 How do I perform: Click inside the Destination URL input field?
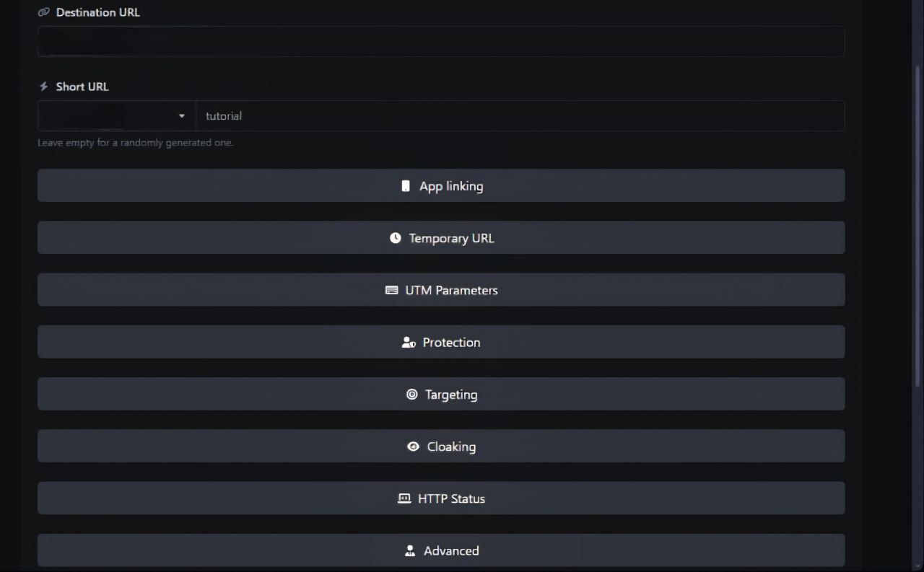click(440, 41)
